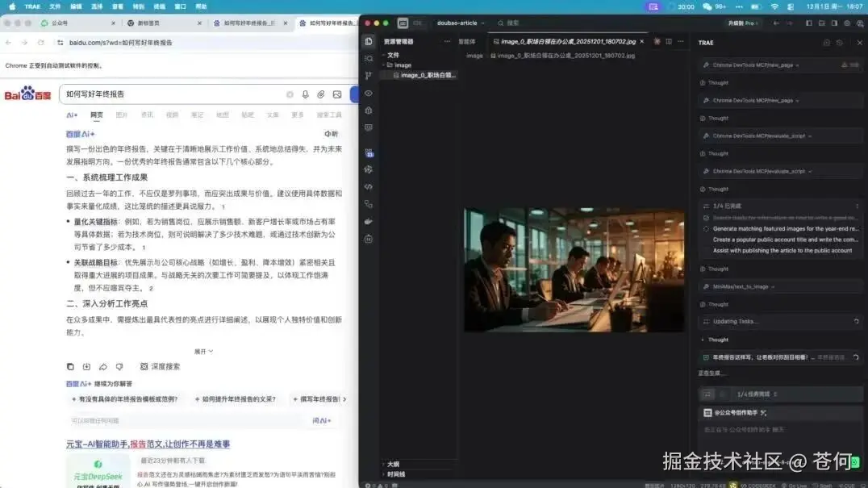Click the share icon under the AI answer
The image size is (868, 488).
103,367
